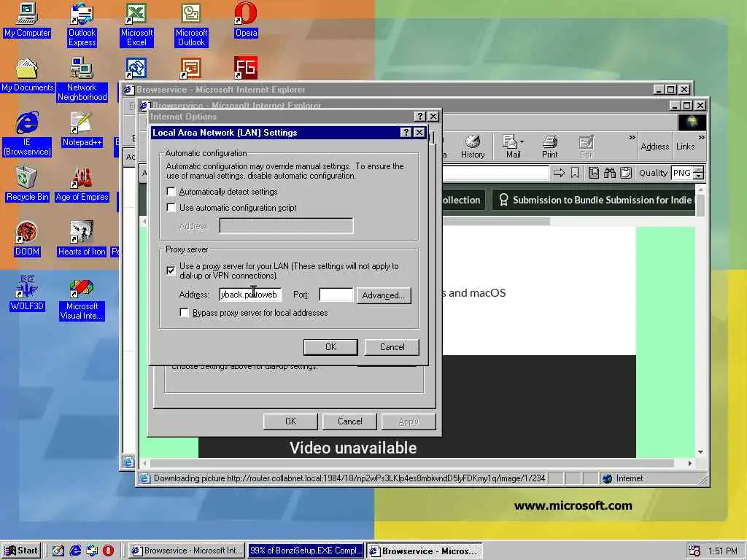Click the proxy Address text field
This screenshot has height=560, width=747.
pyautogui.click(x=250, y=295)
